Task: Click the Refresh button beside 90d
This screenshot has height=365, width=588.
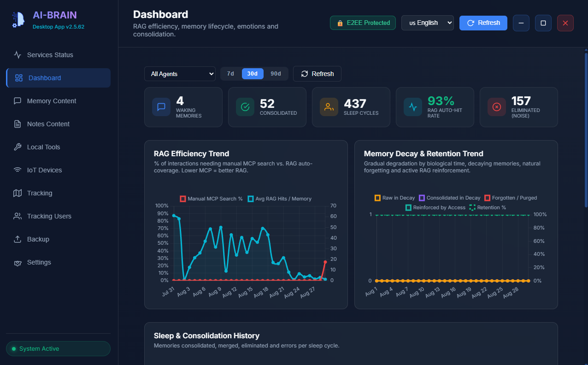Action: coord(317,74)
